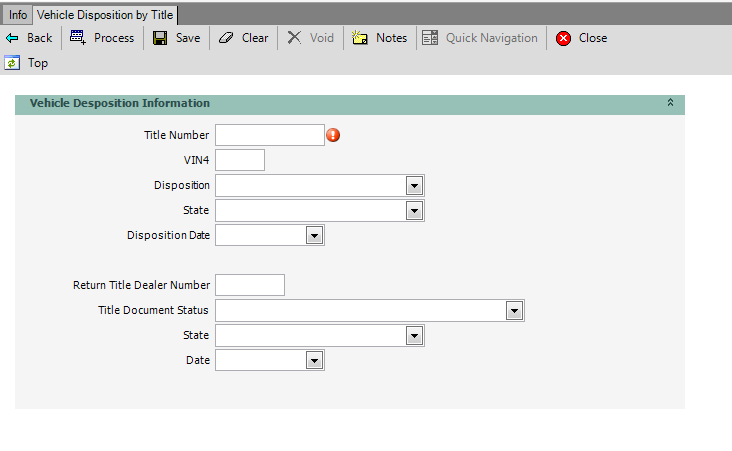Collapse the Vehicle Desposition Information section
732x451 pixels.
[x=670, y=103]
